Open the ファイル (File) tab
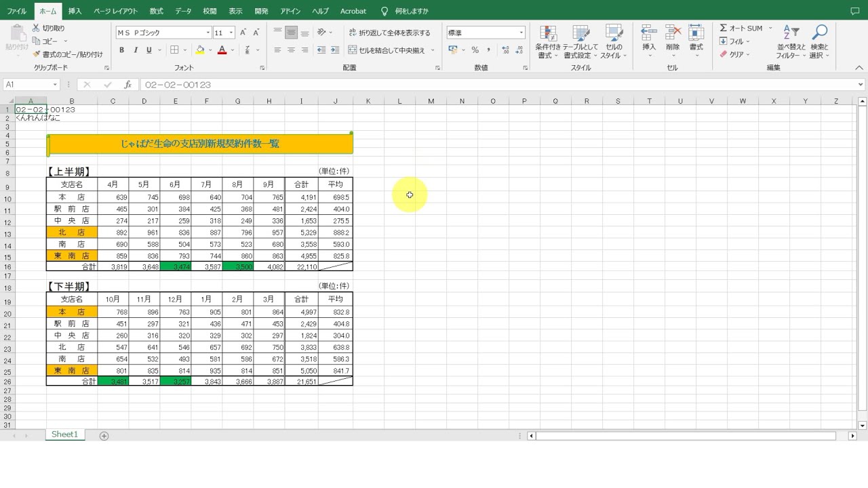 (17, 12)
